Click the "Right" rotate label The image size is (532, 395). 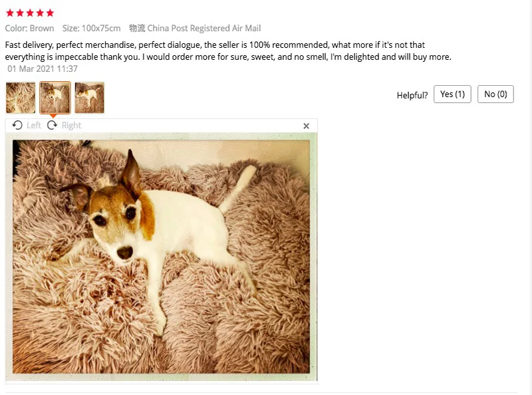pyautogui.click(x=71, y=126)
